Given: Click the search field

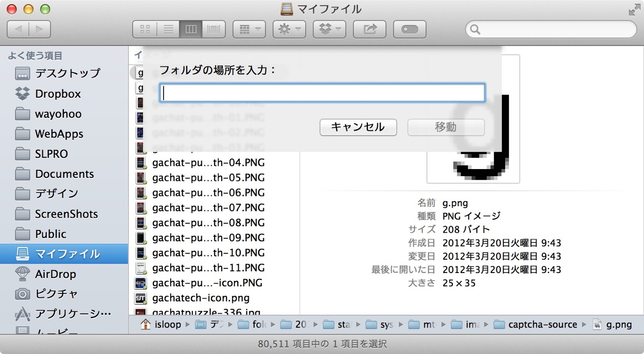Looking at the screenshot, I should pyautogui.click(x=551, y=30).
